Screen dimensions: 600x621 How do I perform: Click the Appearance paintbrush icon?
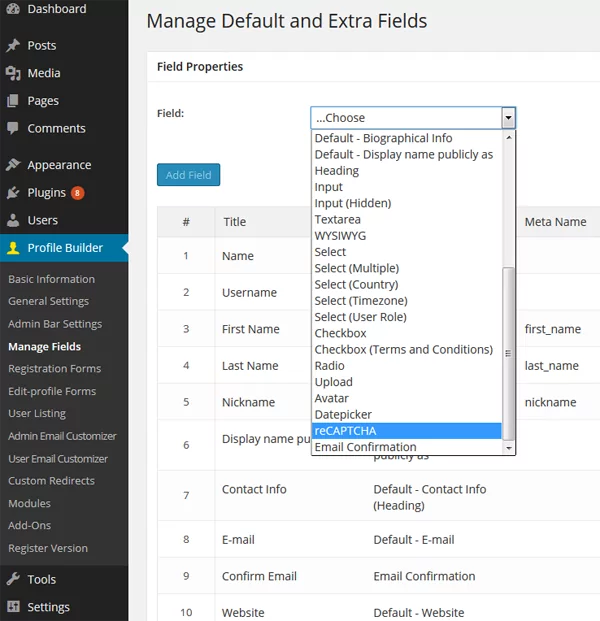coord(13,164)
